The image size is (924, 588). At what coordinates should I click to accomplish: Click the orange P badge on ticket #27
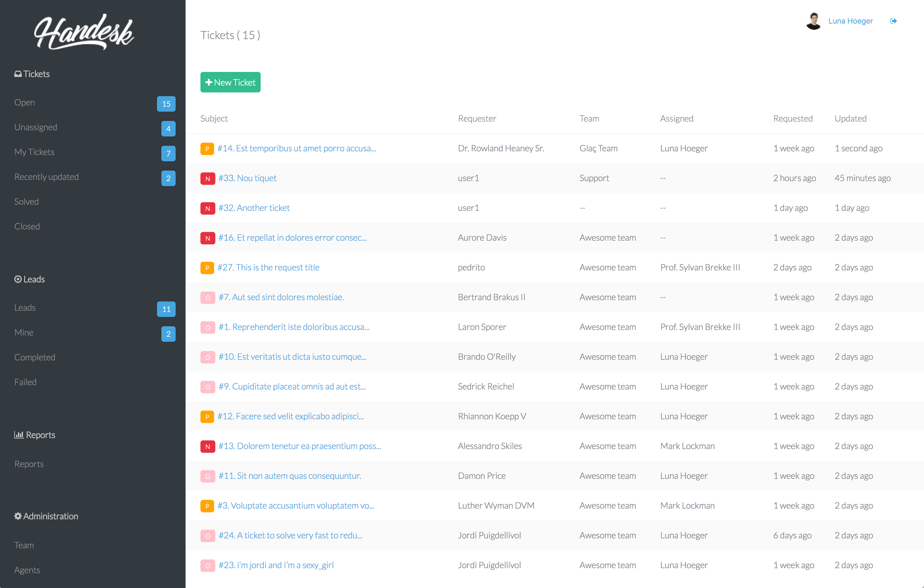click(x=207, y=268)
